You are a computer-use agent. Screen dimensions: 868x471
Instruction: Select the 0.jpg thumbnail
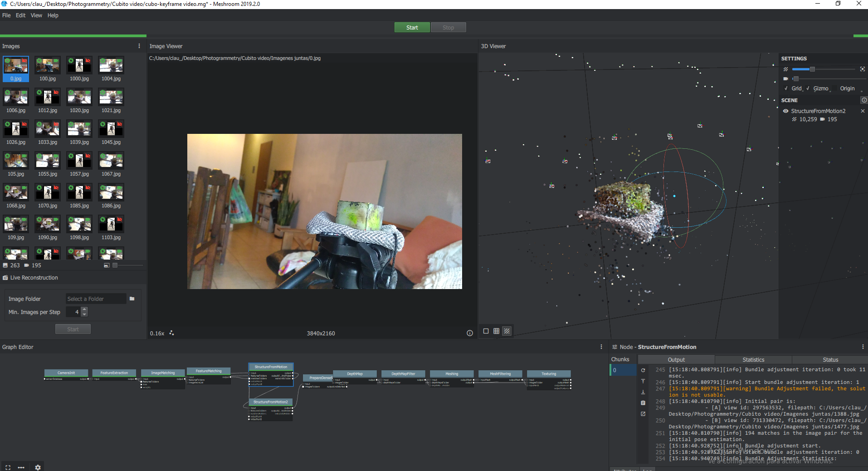click(x=16, y=69)
